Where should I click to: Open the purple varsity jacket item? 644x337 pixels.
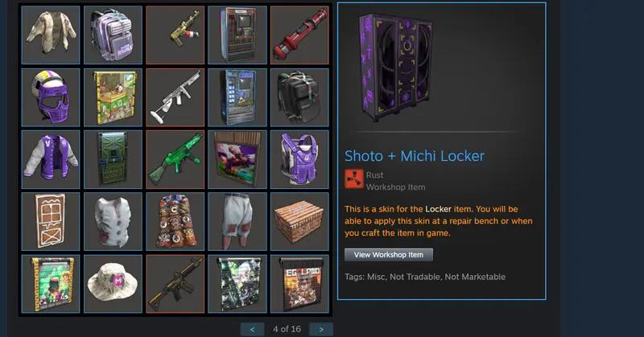pos(51,160)
